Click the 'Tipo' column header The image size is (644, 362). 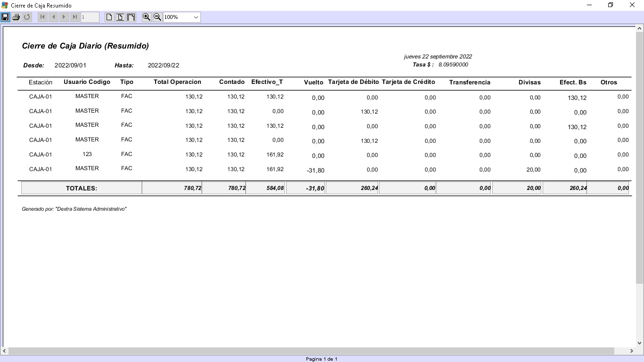pyautogui.click(x=127, y=82)
